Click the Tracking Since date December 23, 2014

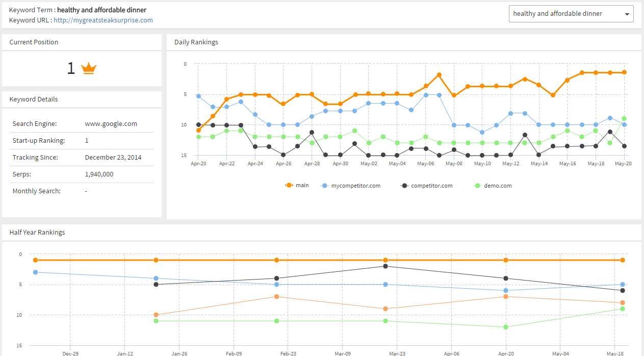coord(113,158)
